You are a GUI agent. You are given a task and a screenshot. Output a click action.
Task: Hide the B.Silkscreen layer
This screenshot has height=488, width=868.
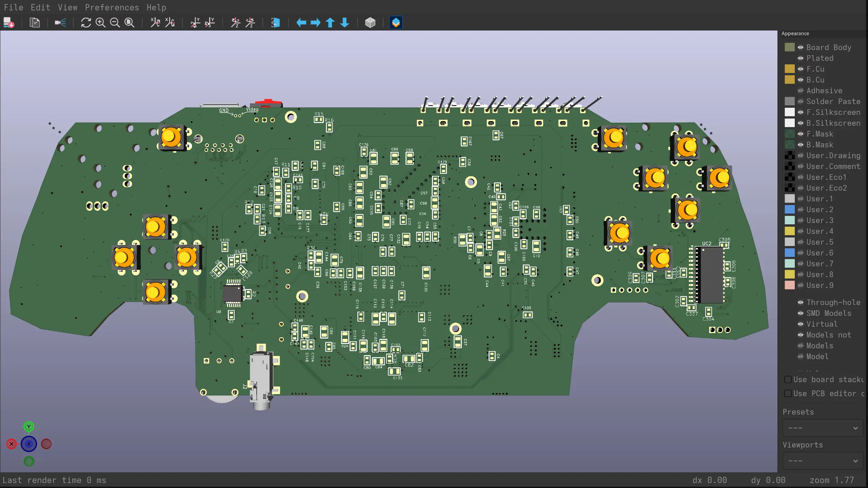tap(801, 123)
